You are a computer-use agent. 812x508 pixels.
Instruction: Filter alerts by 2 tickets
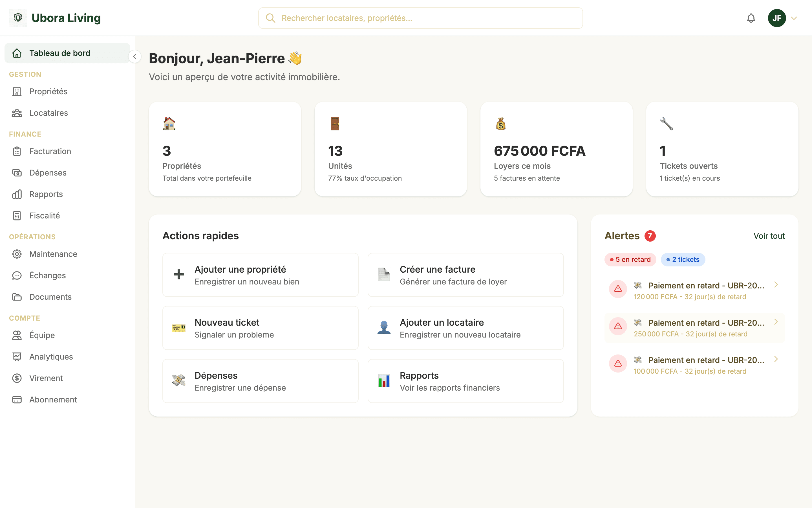click(683, 259)
